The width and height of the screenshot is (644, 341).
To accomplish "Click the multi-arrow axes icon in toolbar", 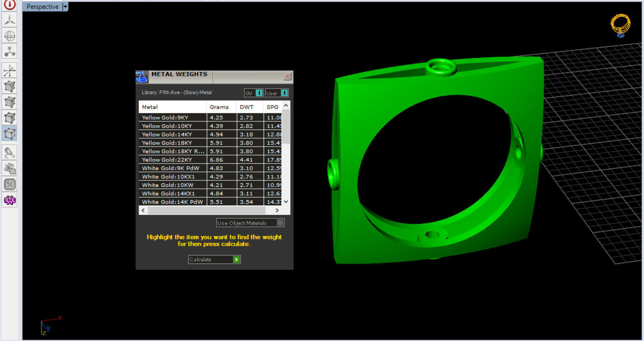I will (10, 70).
